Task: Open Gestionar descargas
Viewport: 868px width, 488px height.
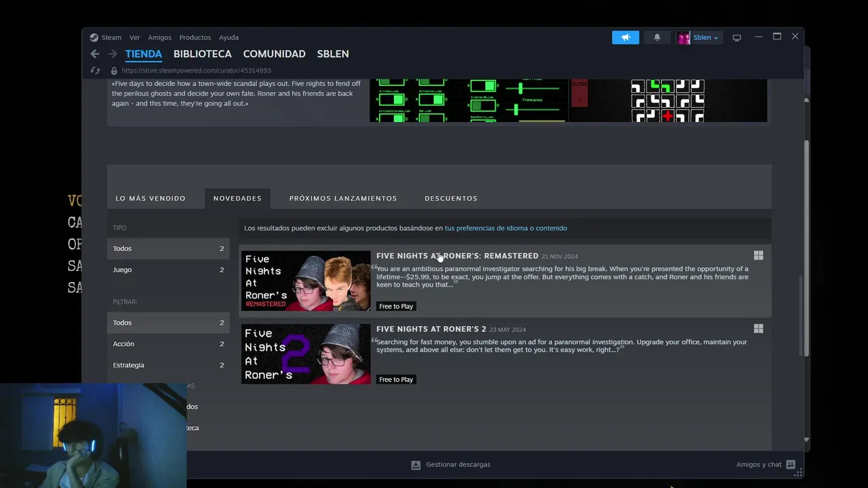Action: [x=458, y=465]
